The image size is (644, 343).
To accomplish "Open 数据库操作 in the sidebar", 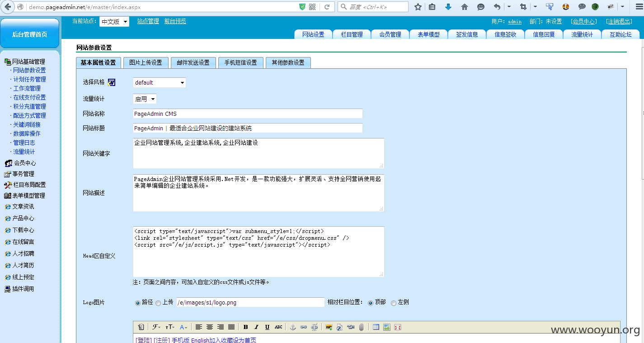I will [27, 133].
